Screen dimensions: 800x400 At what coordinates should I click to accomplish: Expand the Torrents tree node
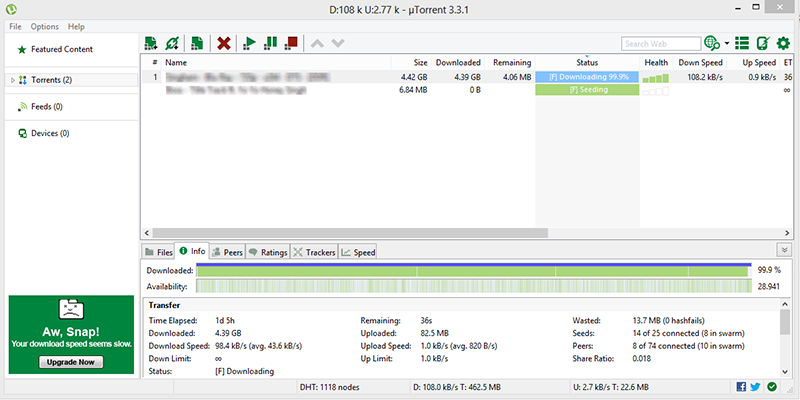[13, 80]
